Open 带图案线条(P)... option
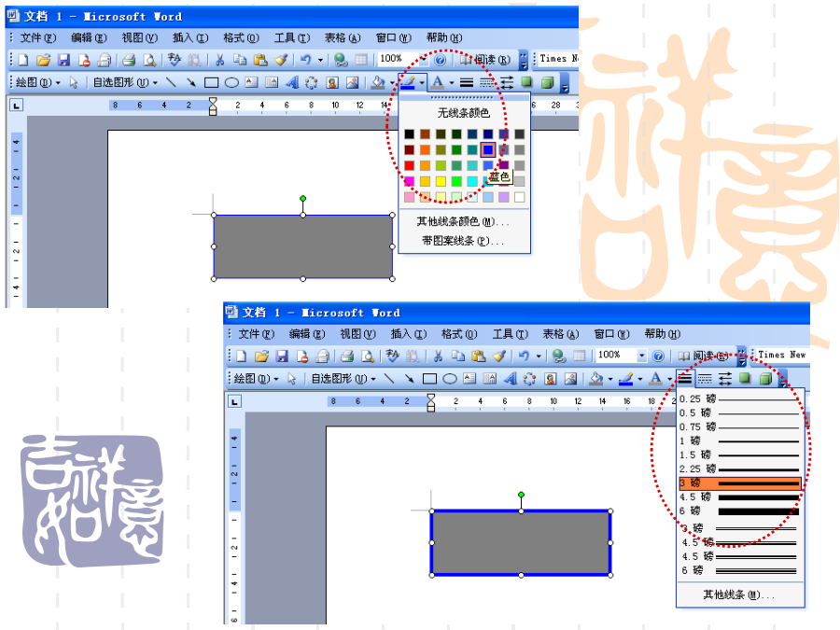The width and height of the screenshot is (840, 630). coord(464,241)
